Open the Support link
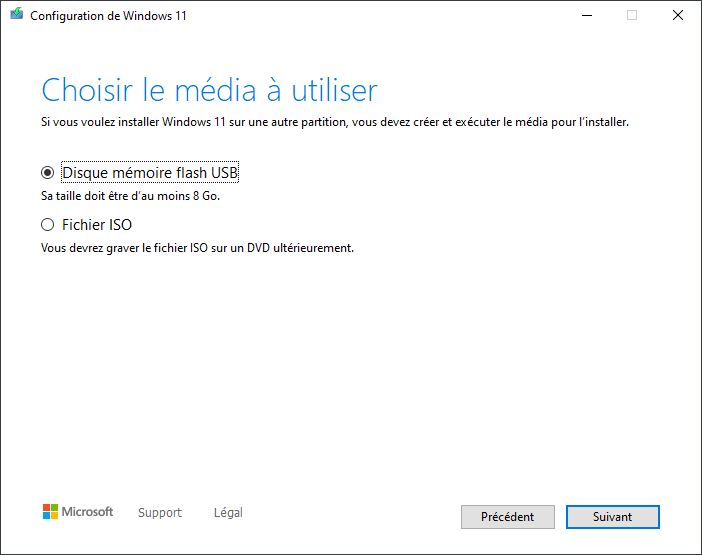Screen dimensions: 702x555 [x=160, y=513]
